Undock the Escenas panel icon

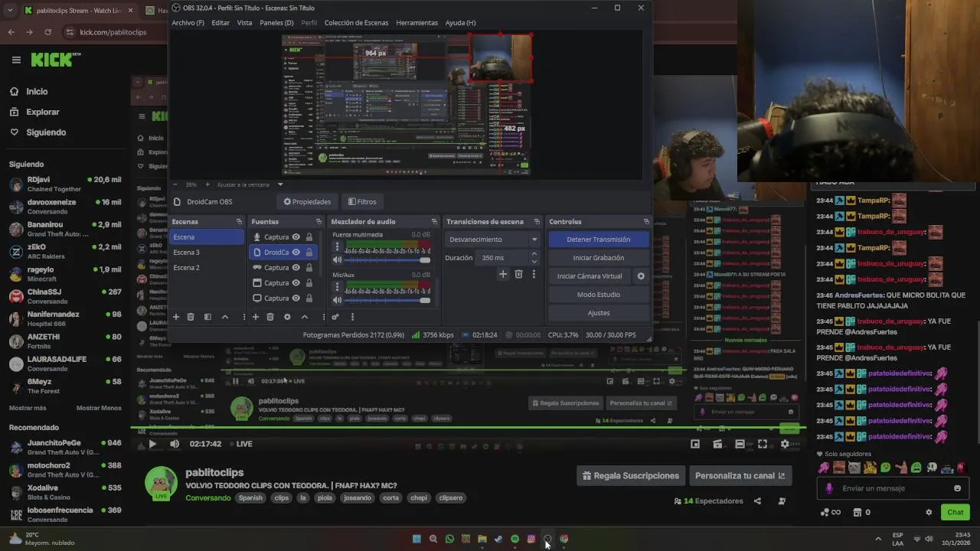coord(239,222)
